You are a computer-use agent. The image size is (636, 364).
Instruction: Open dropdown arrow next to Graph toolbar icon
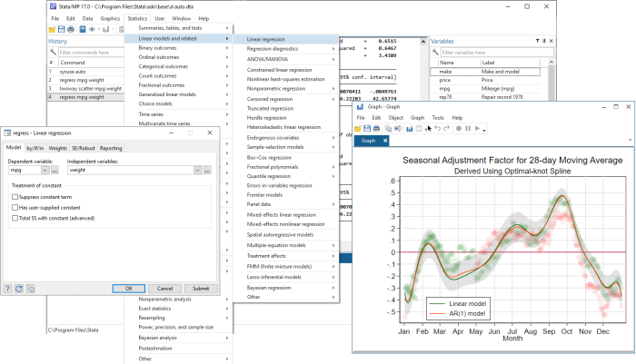tap(113, 29)
